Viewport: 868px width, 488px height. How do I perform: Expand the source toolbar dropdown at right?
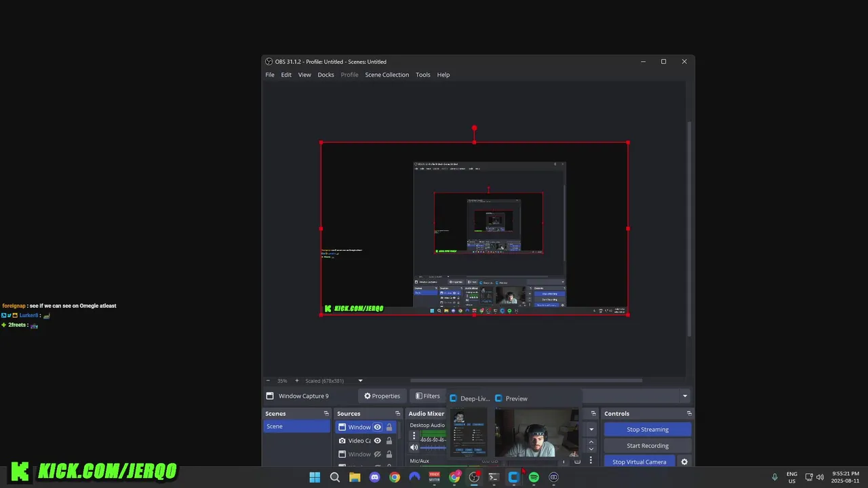(x=685, y=396)
